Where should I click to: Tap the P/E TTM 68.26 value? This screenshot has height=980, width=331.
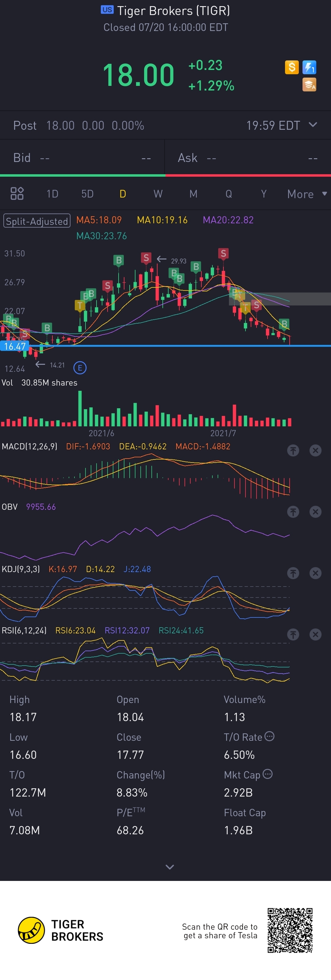click(130, 830)
